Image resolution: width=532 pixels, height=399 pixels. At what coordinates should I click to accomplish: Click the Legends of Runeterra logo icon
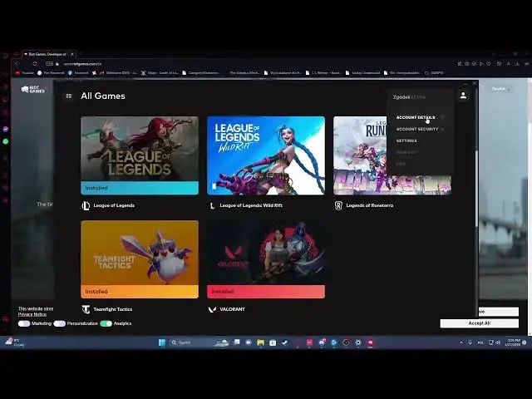(338, 205)
